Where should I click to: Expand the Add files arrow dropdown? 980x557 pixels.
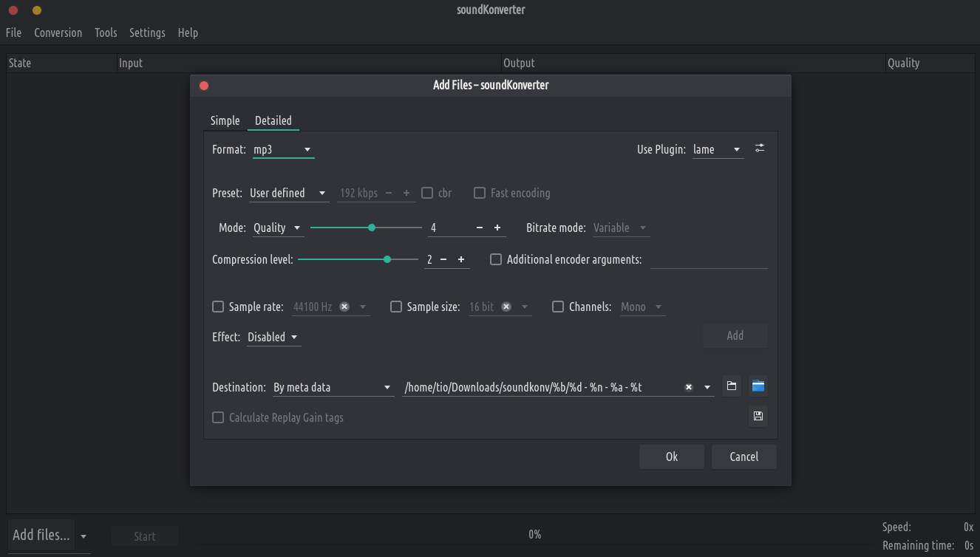[x=84, y=536]
